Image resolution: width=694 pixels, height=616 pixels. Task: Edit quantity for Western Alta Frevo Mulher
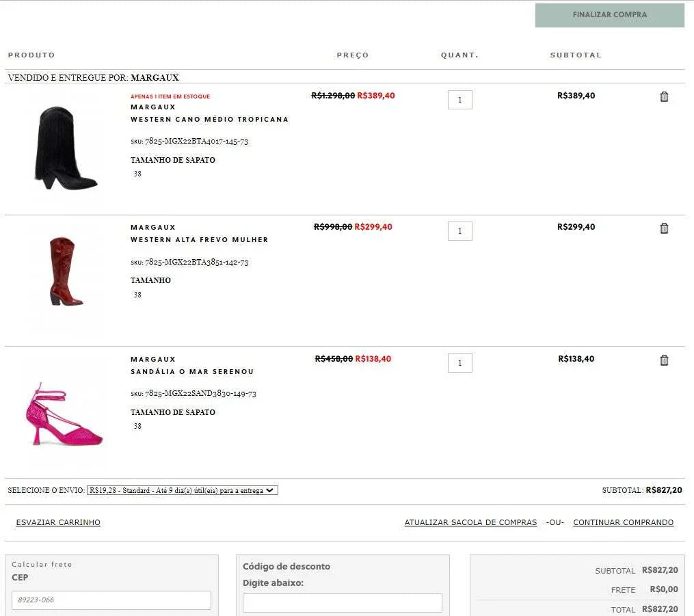(x=460, y=231)
